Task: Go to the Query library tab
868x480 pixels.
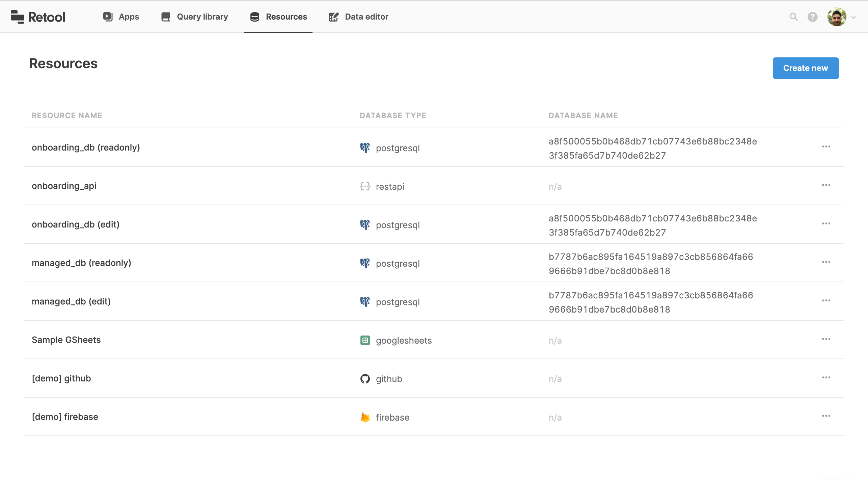Action: 195,17
